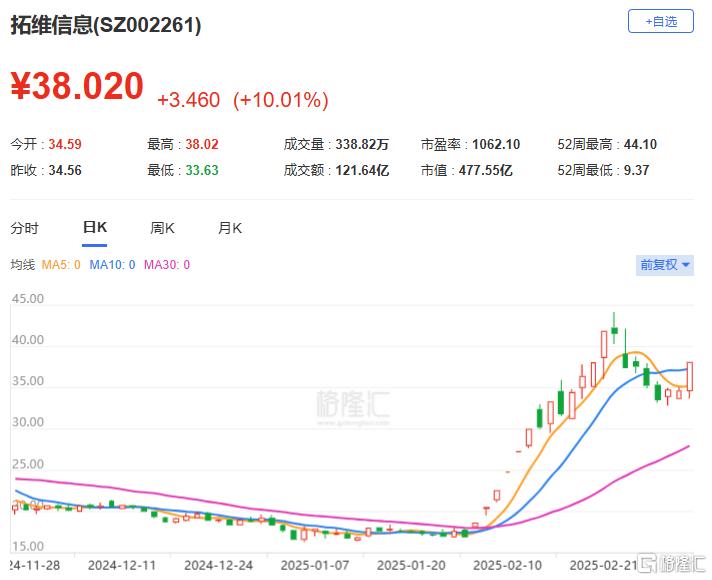Click the P/E ratio value 1062.10
Viewport: 712px width, 580px height.
pyautogui.click(x=496, y=144)
